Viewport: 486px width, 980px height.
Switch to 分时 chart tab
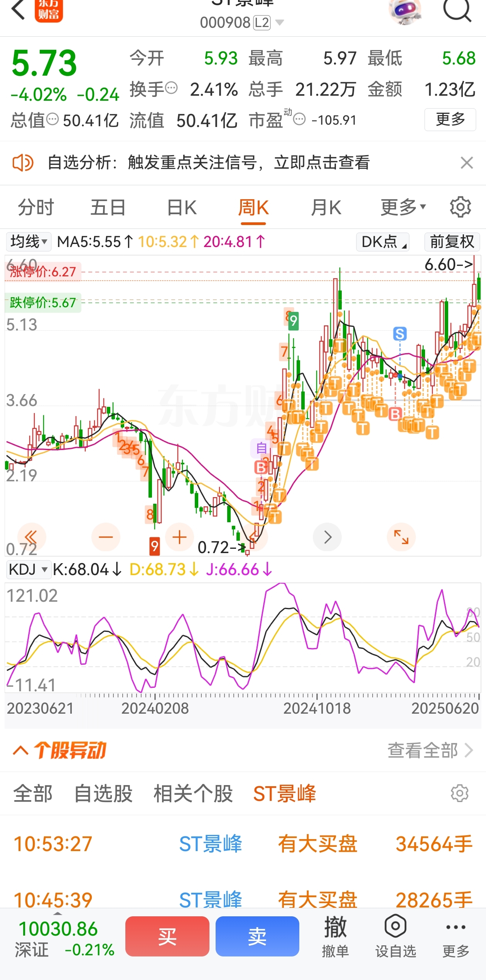coord(36,207)
